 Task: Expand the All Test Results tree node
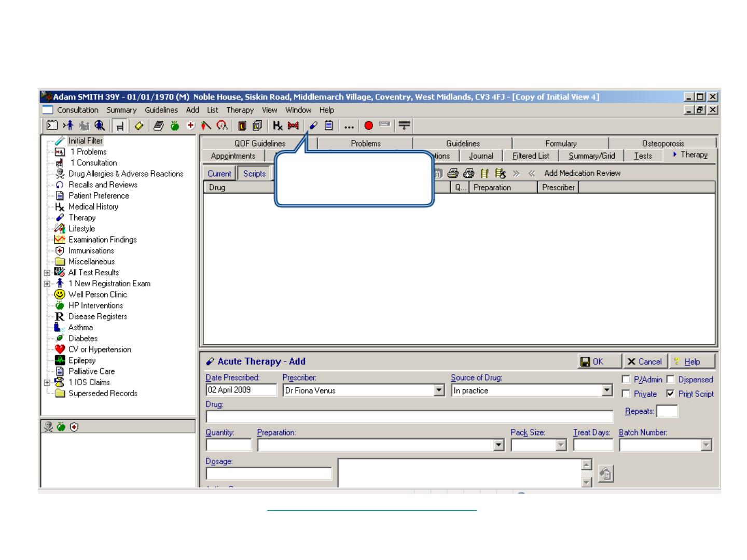tap(47, 273)
